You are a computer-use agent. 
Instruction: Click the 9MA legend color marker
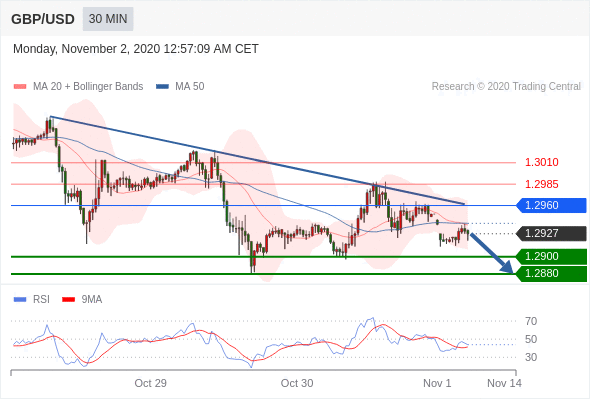[68, 300]
